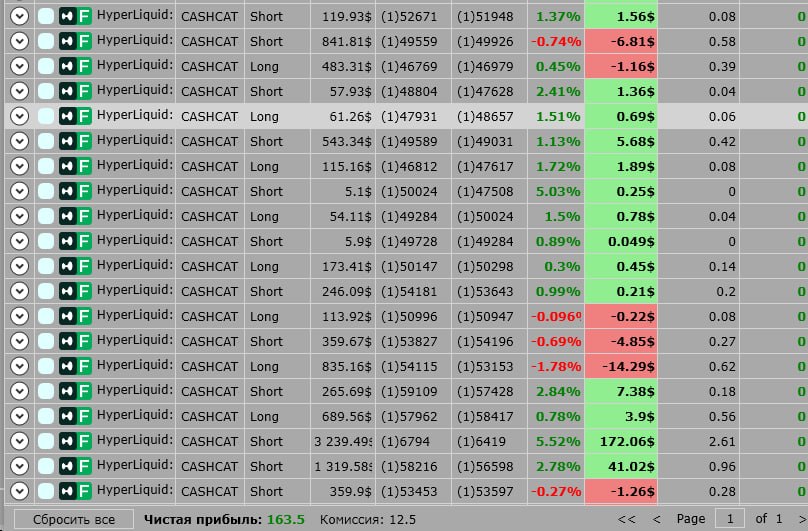Click the green 172.06$ profit cell

[x=621, y=441]
